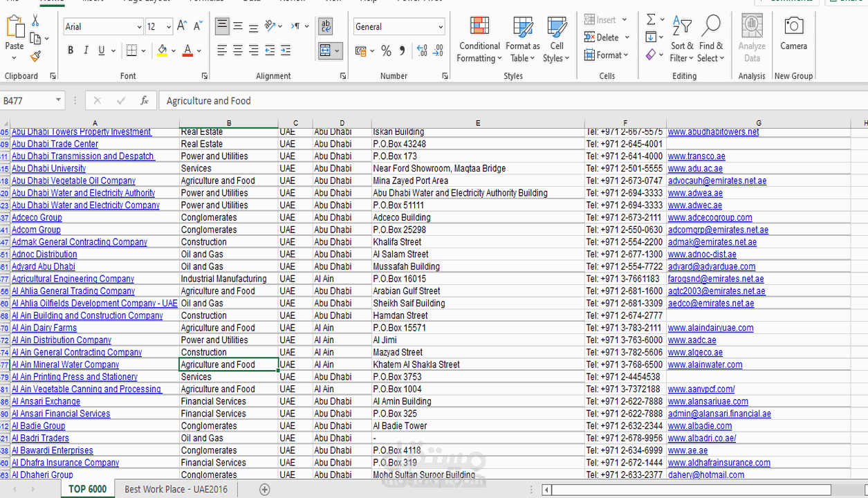Expand the Name Box dropdown arrow
868x498 pixels.
point(58,101)
